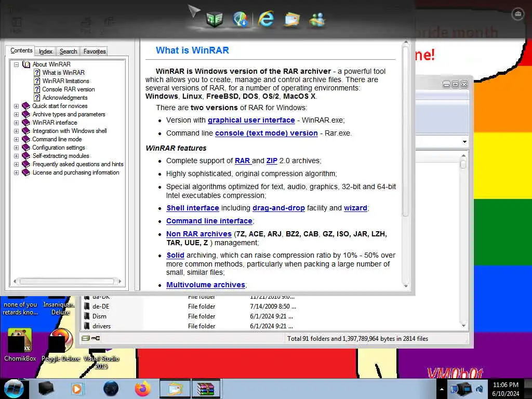Follow console (text mode) version link

tap(267, 133)
